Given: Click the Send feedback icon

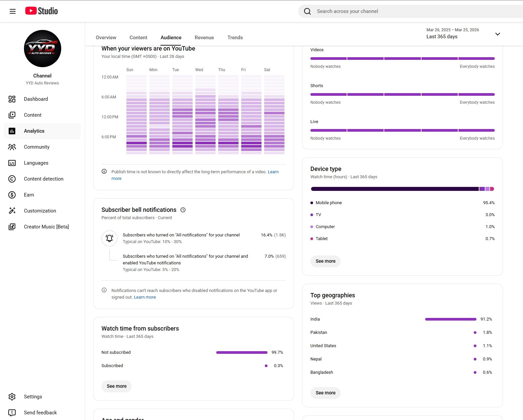Looking at the screenshot, I should 12,413.
